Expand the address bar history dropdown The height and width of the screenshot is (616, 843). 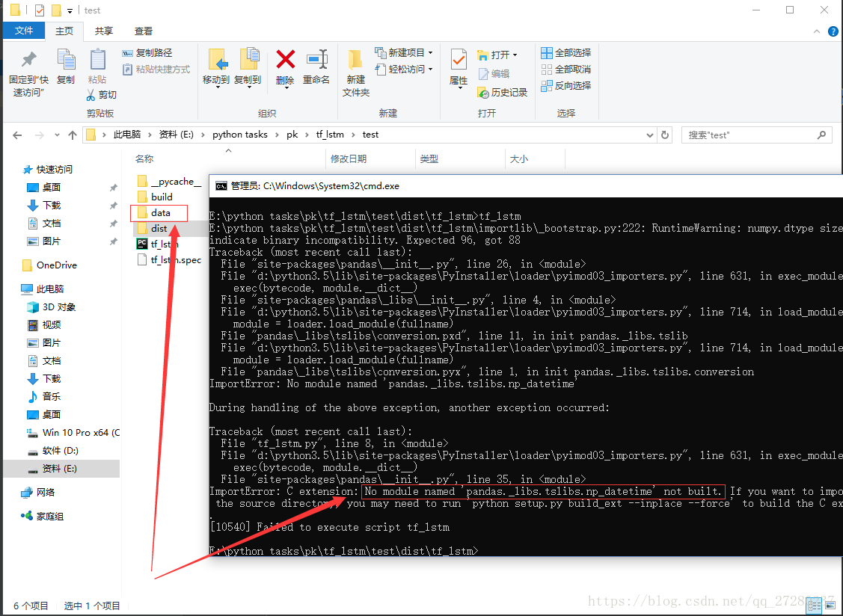649,135
